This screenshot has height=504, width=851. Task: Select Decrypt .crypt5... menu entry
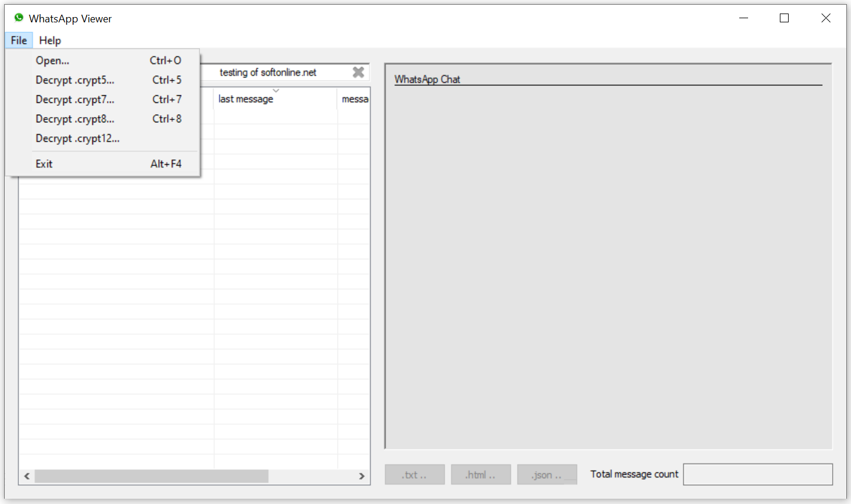coord(103,79)
